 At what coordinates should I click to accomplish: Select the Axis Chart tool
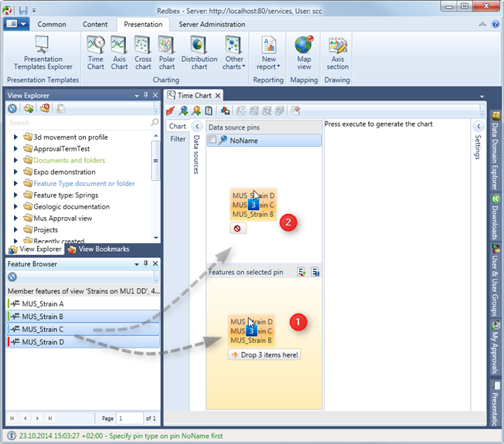[119, 53]
